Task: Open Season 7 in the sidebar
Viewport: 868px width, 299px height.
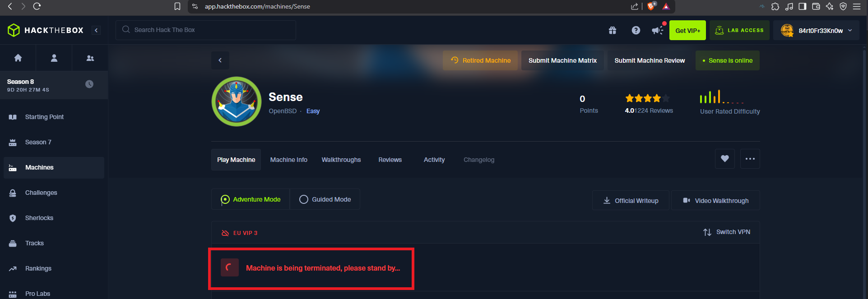Action: (54, 142)
